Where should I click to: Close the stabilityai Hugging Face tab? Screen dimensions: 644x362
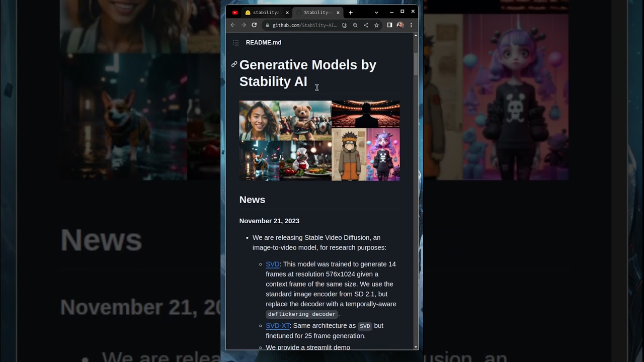(x=287, y=13)
